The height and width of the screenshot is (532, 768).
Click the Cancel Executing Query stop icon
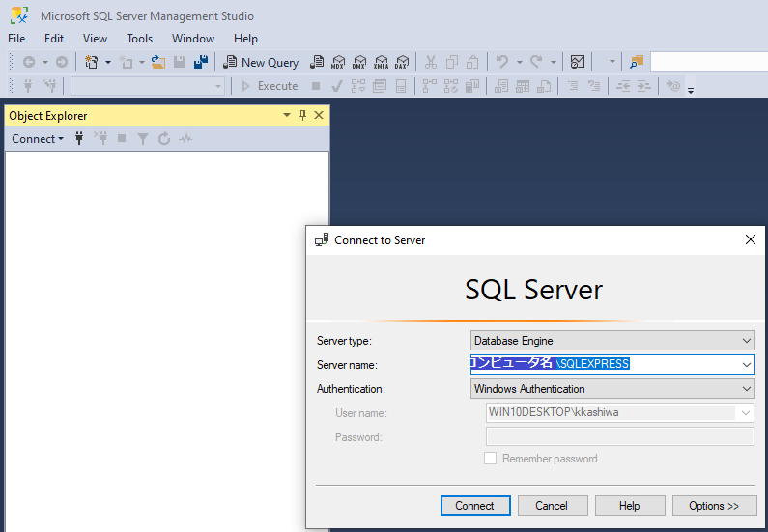(x=316, y=86)
